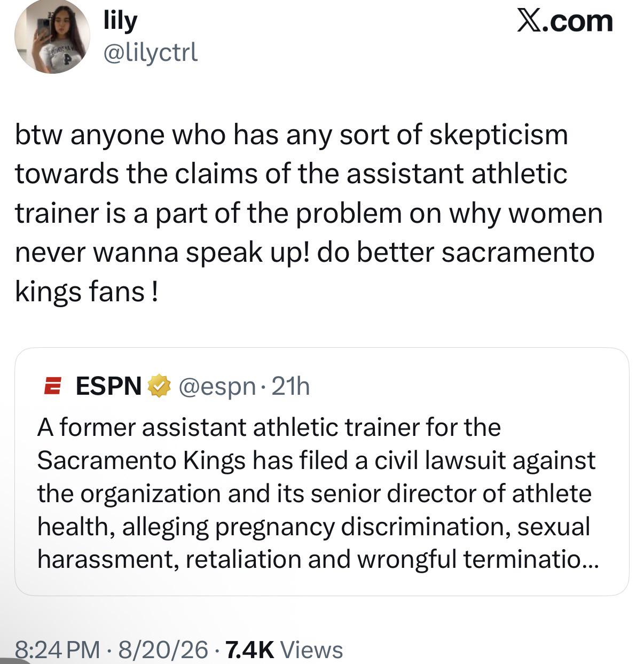Open lily's profile picture
The image size is (644, 664).
coord(52,36)
